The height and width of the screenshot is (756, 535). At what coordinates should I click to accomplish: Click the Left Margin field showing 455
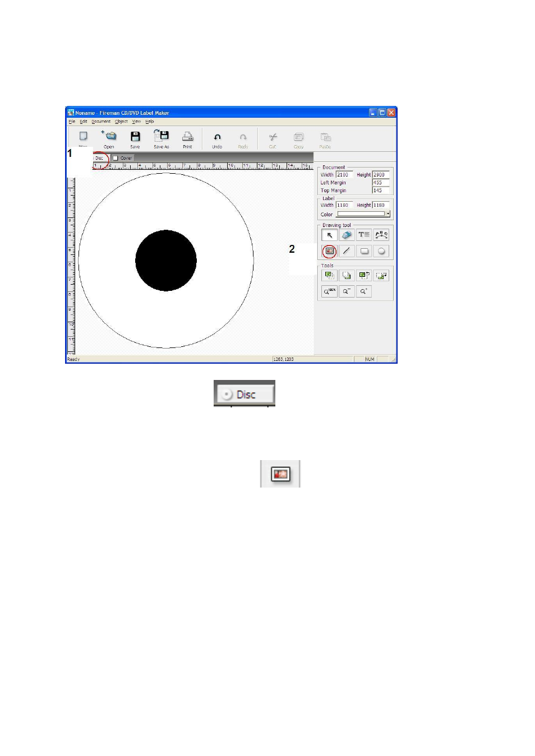click(x=381, y=183)
